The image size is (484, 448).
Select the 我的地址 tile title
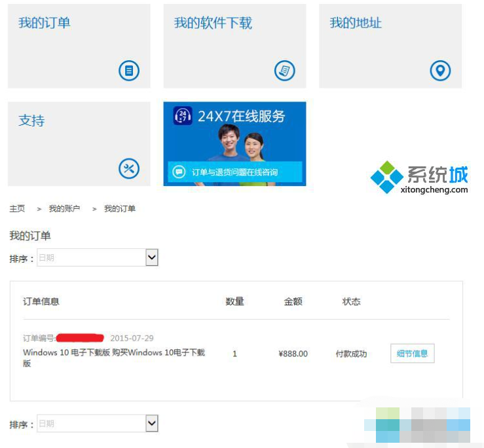tap(356, 23)
